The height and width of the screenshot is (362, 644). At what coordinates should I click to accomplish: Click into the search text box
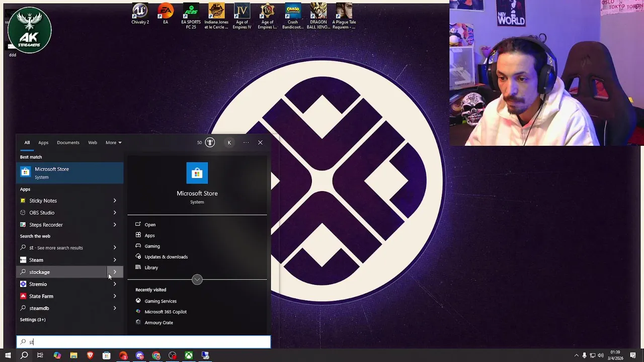[143, 342]
